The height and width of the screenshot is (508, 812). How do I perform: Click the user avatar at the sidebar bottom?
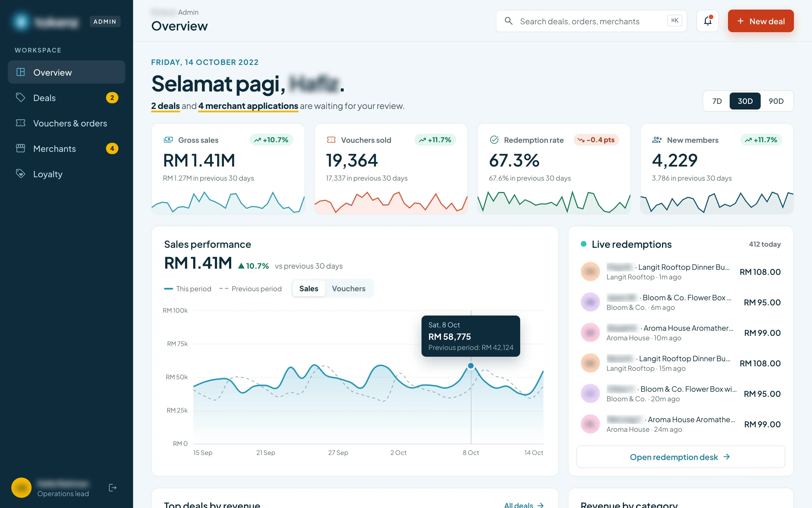(x=21, y=487)
